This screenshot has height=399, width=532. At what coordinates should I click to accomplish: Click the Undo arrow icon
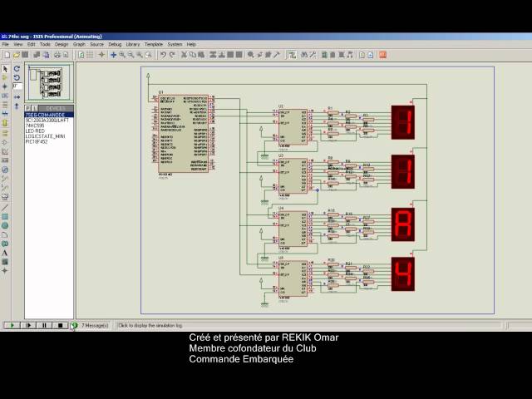(x=163, y=55)
